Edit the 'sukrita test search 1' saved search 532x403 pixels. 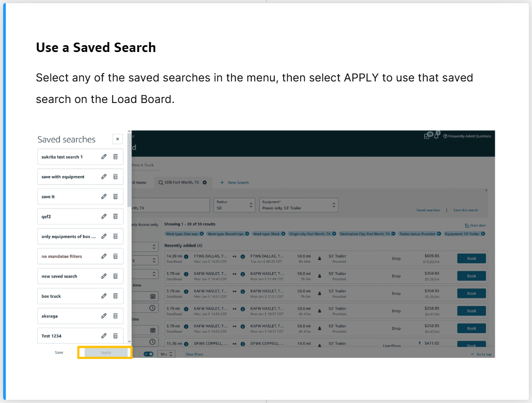(x=104, y=157)
